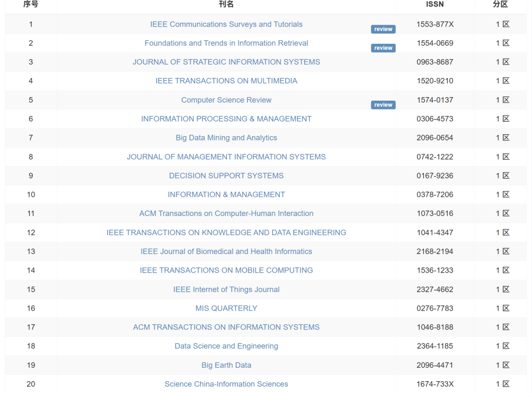Select ISSN value 1536-1233
This screenshot has width=532, height=393.
(435, 270)
